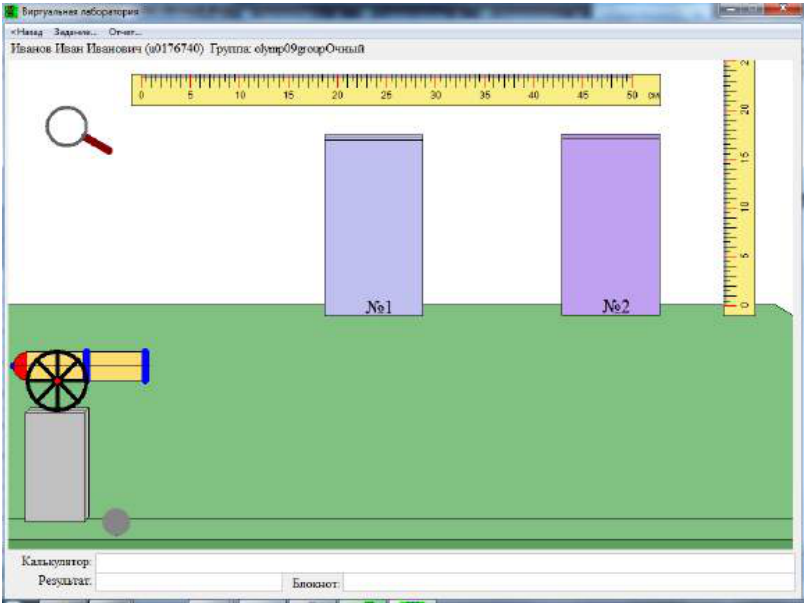The image size is (804, 604).
Task: Click the top lid of container №1
Action: (374, 137)
